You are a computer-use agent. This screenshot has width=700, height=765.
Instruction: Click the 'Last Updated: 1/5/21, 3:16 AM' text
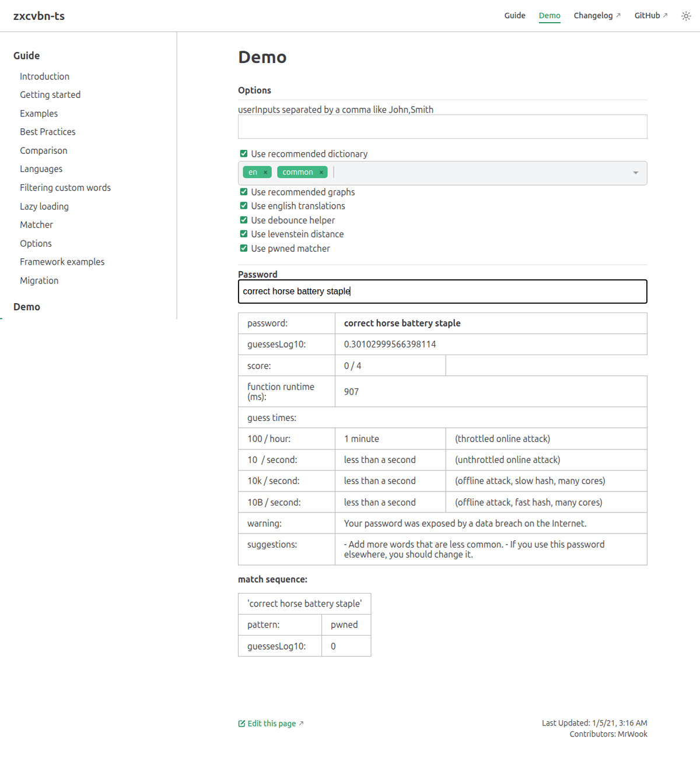point(594,723)
